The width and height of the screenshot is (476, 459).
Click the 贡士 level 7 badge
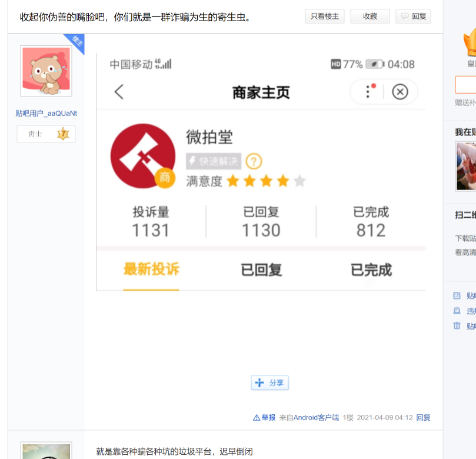(46, 134)
